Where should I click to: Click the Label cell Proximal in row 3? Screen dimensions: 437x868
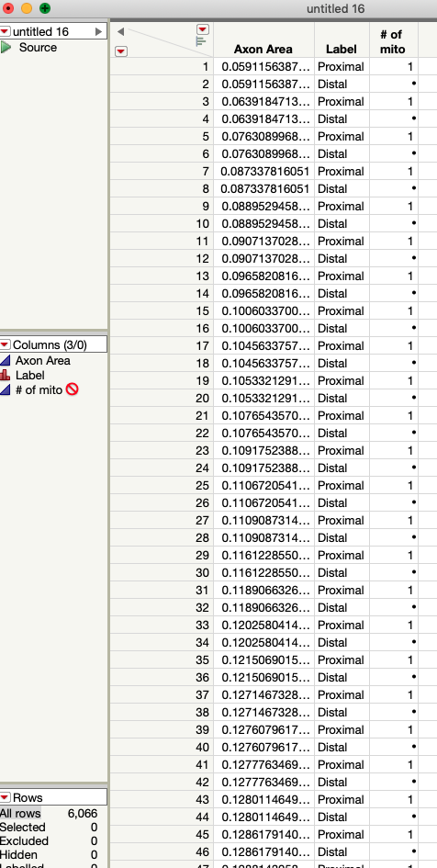342,101
